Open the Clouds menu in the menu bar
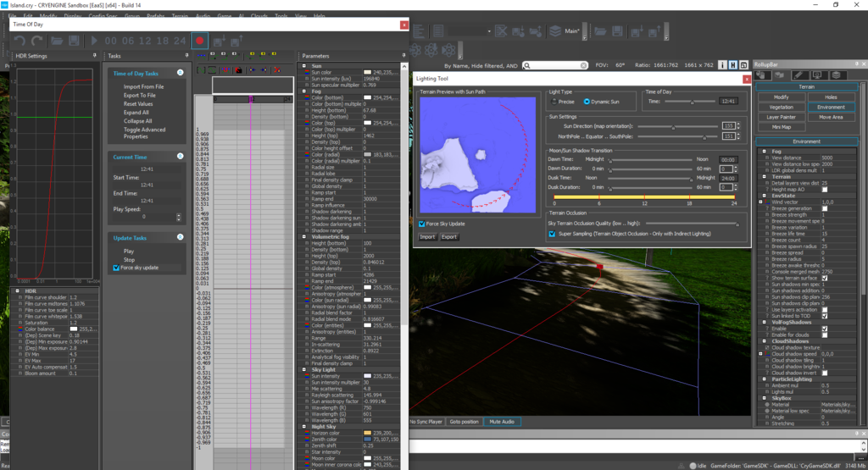 [x=259, y=16]
